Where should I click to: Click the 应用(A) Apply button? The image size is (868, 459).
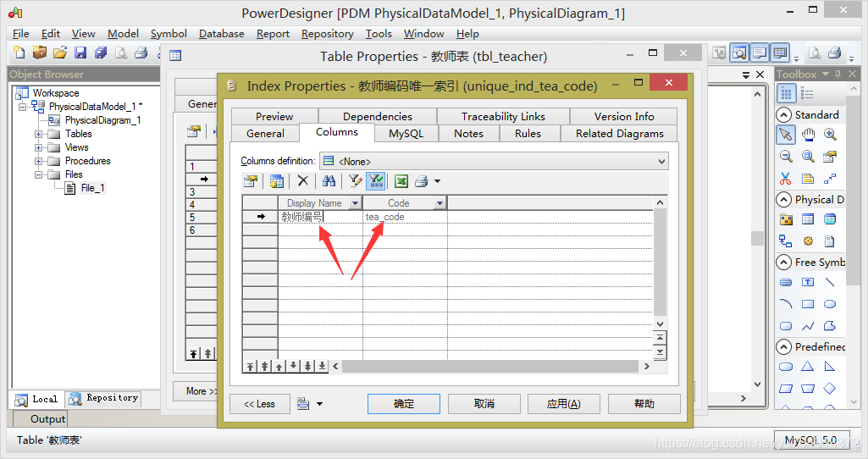coord(563,404)
